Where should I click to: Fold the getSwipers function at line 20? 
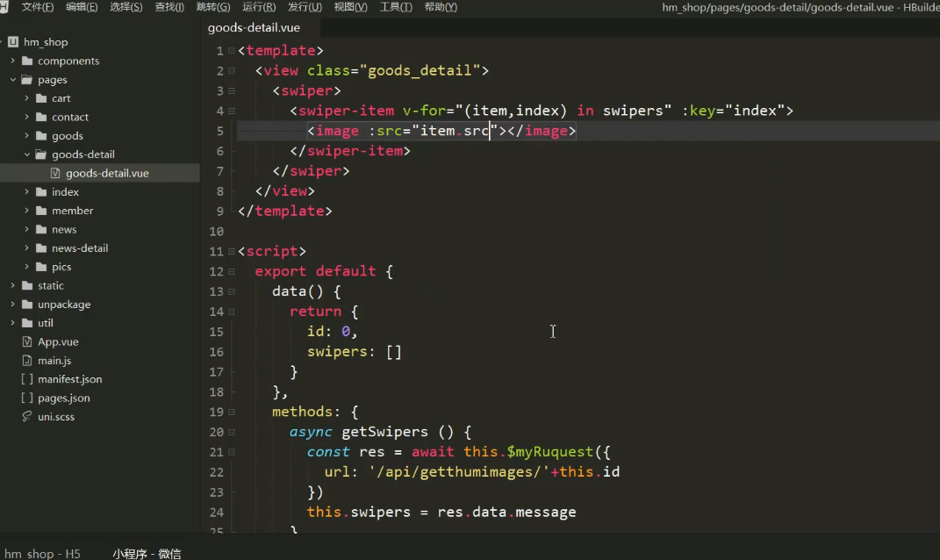pos(232,433)
